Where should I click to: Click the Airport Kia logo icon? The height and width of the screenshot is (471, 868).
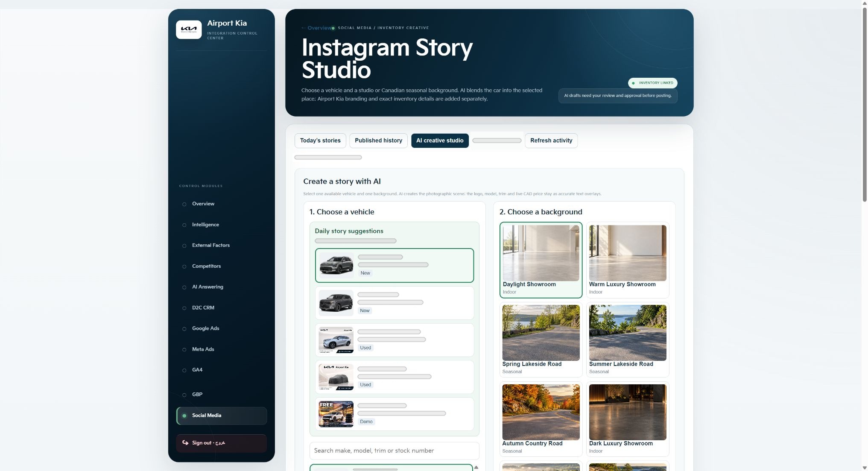189,29
